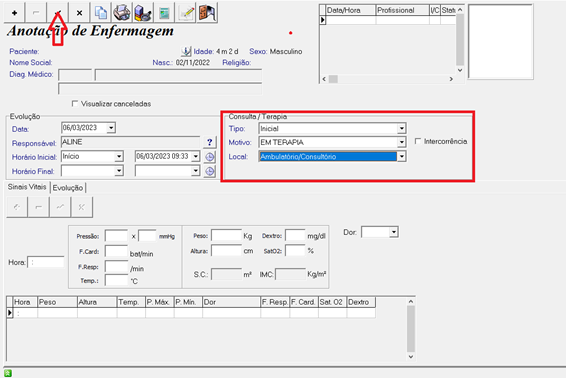Click the Profissional column header
566x378 pixels.
point(402,10)
